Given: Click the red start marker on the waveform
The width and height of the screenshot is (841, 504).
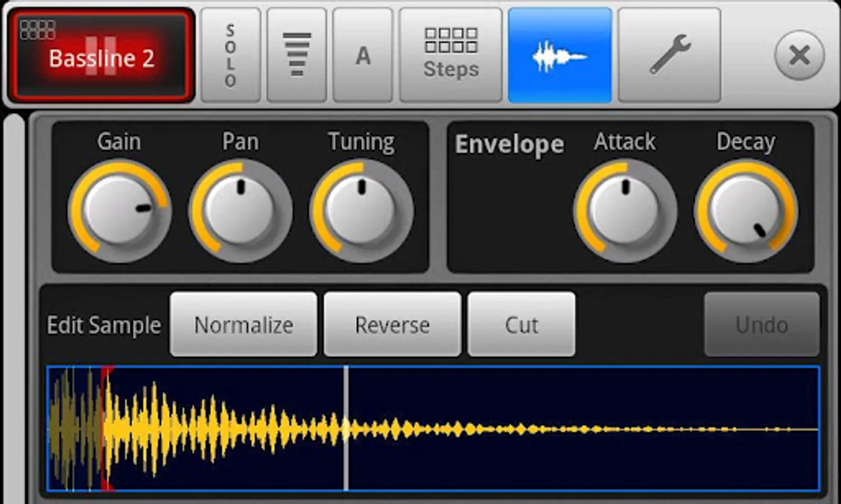Looking at the screenshot, I should click(105, 429).
